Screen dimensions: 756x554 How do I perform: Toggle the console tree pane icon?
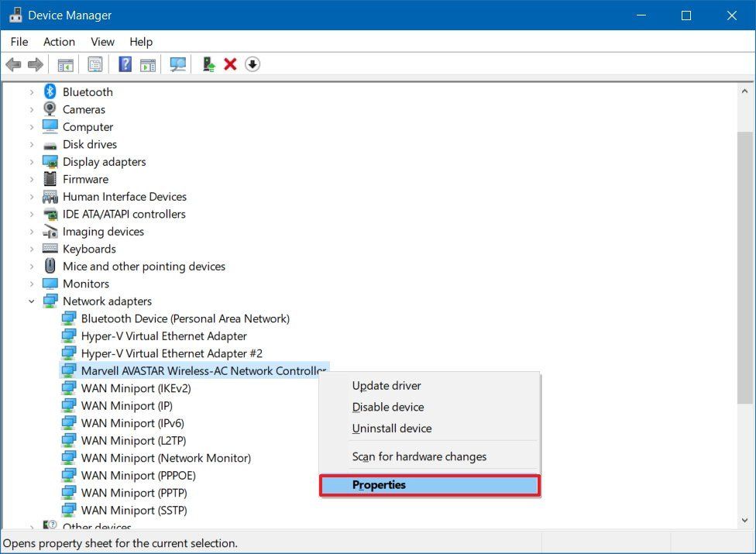(x=66, y=64)
